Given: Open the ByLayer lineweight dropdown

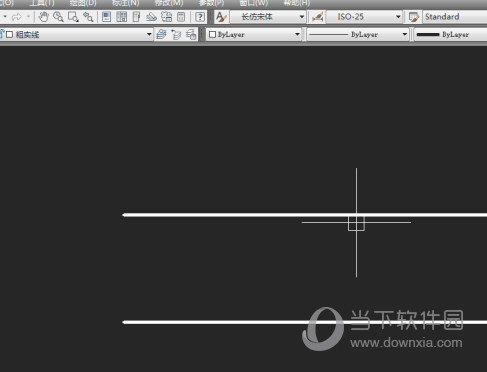Looking at the screenshot, I should coord(450,34).
